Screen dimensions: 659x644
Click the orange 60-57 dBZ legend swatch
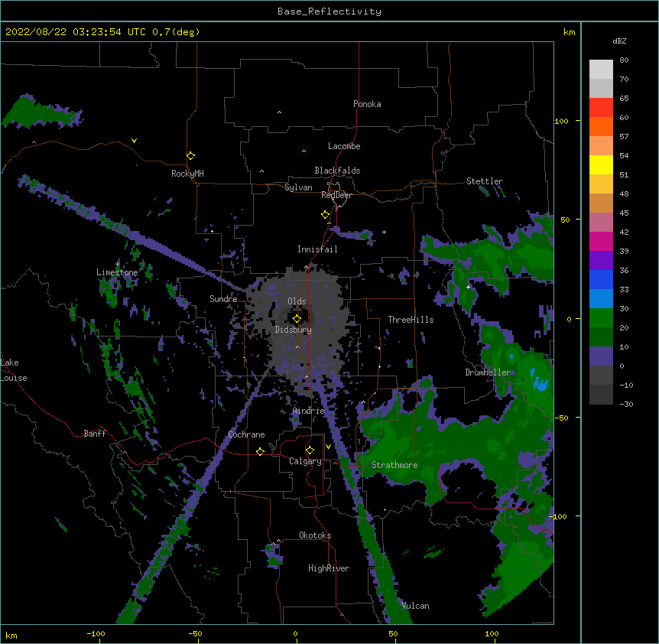click(x=601, y=126)
